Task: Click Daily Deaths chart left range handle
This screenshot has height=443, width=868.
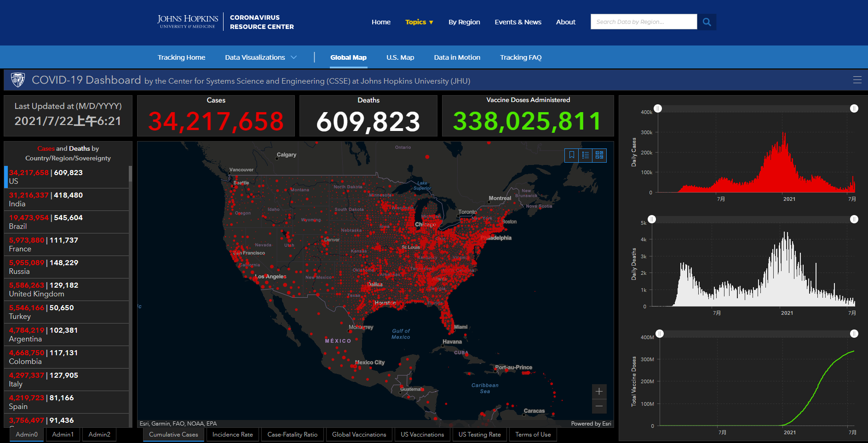Action: pos(652,219)
